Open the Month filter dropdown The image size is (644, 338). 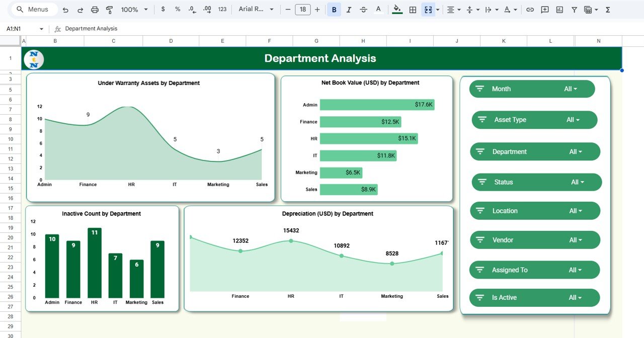coord(571,89)
